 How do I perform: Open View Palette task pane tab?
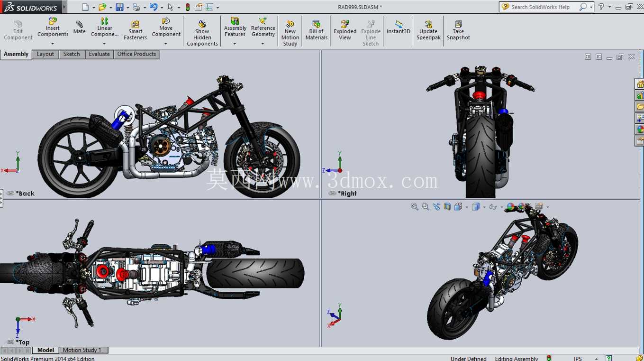coord(640,118)
